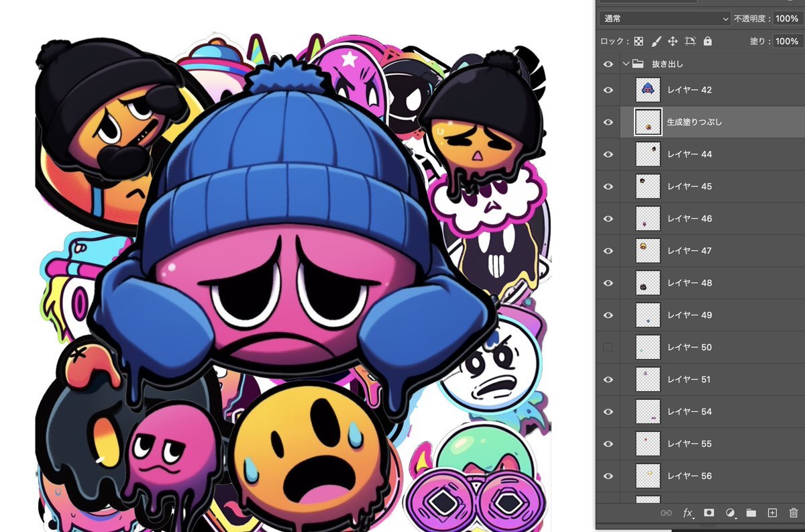The width and height of the screenshot is (805, 532).
Task: Click the レイヤー 44 thumbnail
Action: click(648, 154)
